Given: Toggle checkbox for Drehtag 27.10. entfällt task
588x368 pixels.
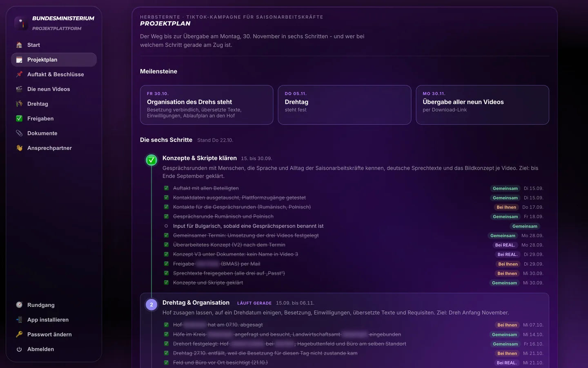Looking at the screenshot, I should tap(166, 353).
